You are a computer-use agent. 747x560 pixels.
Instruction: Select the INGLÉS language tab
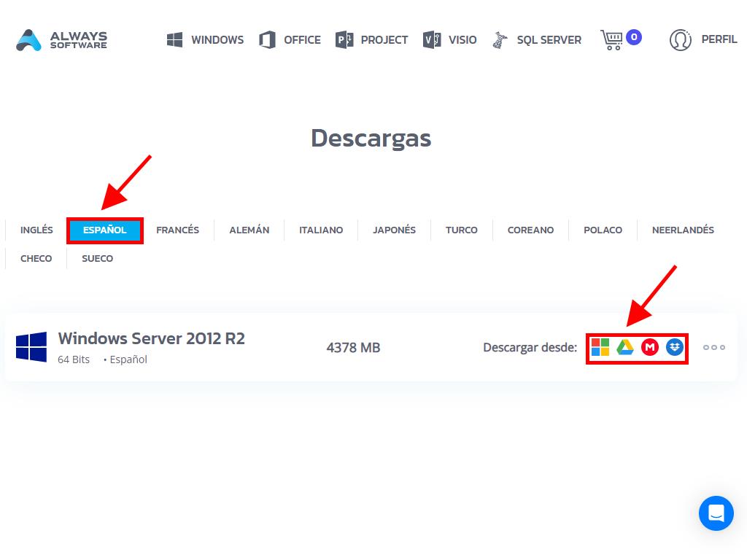(x=36, y=230)
